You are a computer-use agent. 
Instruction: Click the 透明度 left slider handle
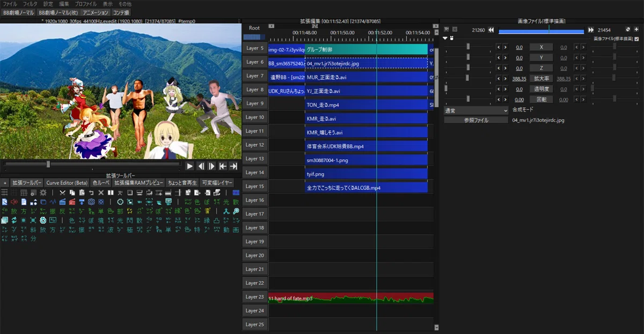point(447,89)
